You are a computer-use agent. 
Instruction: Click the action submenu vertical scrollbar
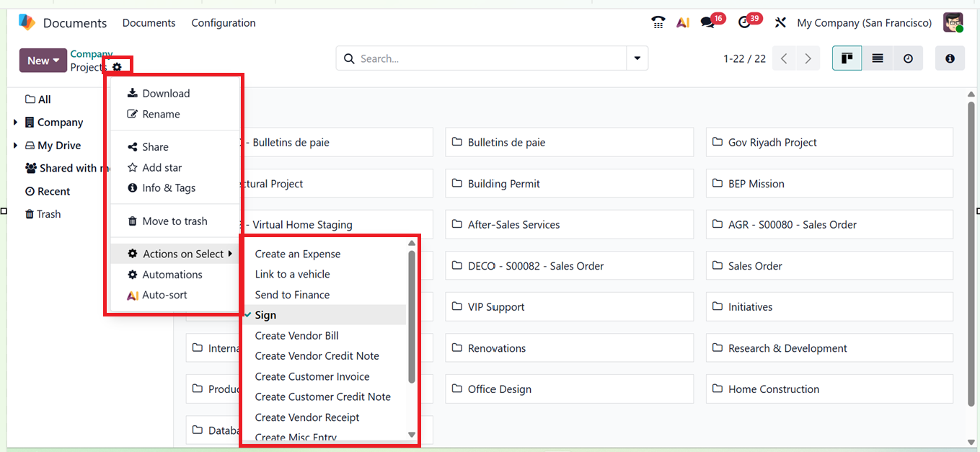click(412, 317)
